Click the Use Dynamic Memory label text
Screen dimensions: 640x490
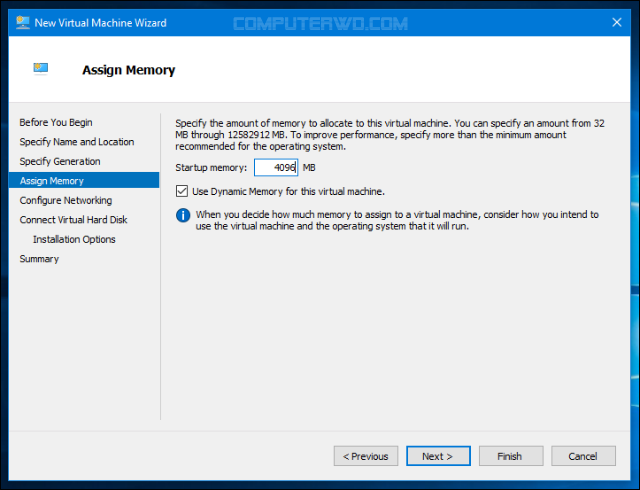288,191
